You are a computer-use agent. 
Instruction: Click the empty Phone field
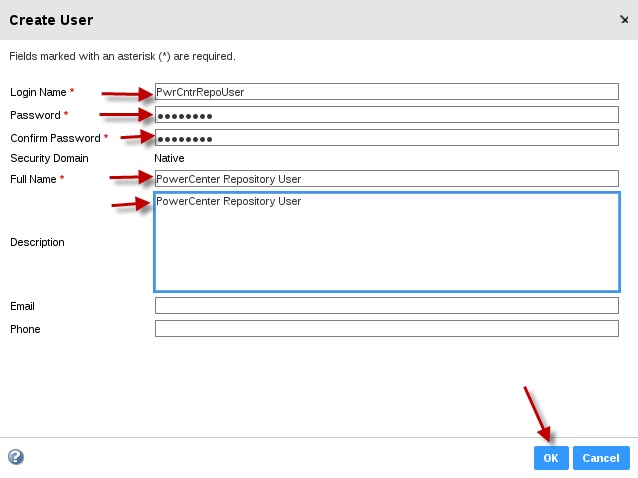coord(387,329)
